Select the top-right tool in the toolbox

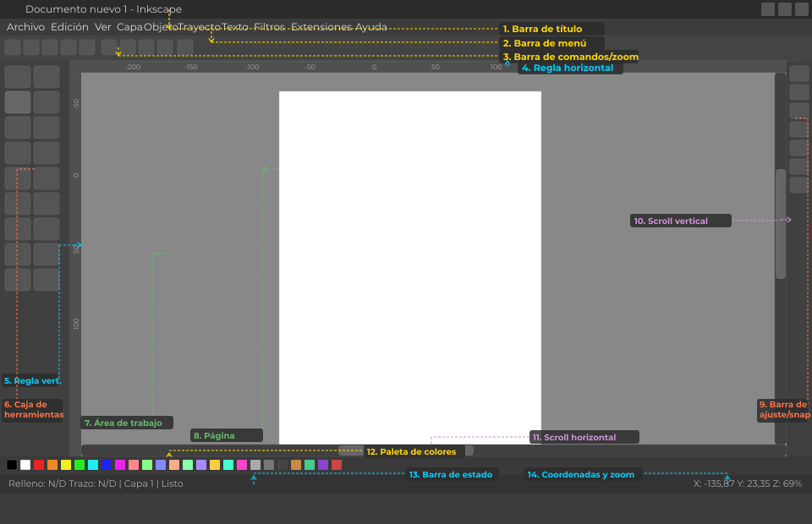click(x=47, y=77)
